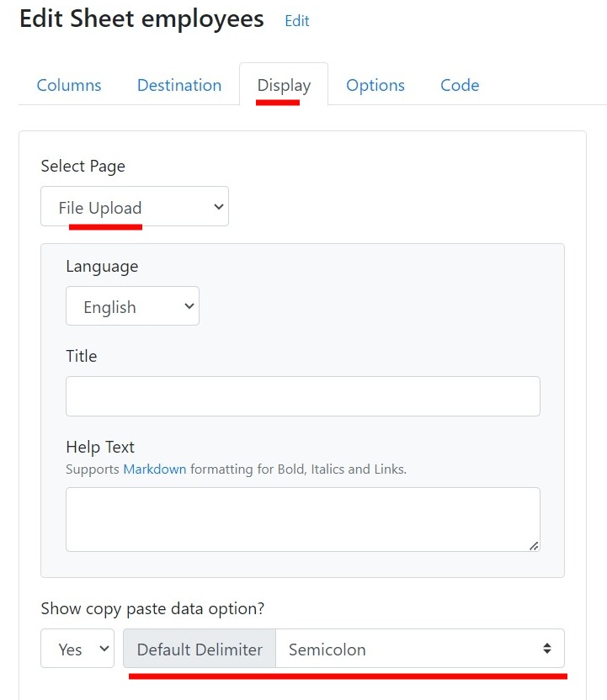Click the Select Page label
The image size is (607, 700).
(x=83, y=166)
